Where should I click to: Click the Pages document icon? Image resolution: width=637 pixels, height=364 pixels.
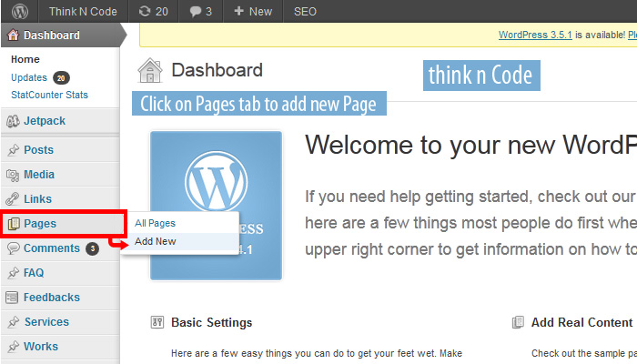point(14,224)
